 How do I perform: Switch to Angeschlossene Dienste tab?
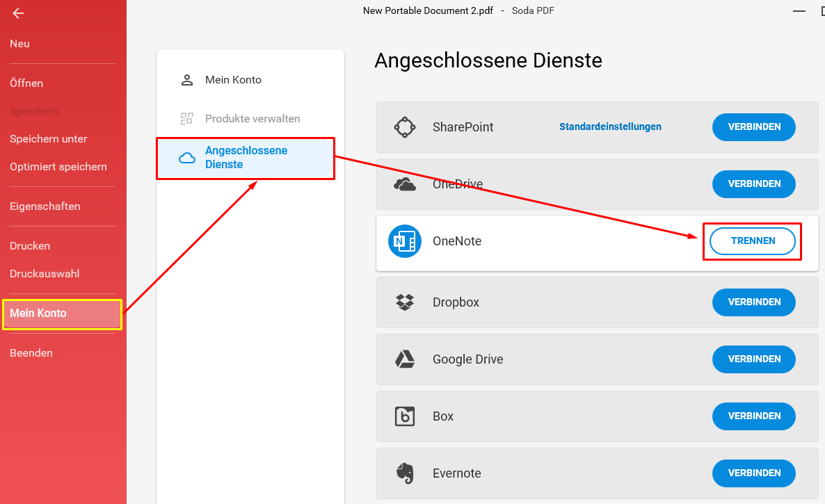point(246,158)
